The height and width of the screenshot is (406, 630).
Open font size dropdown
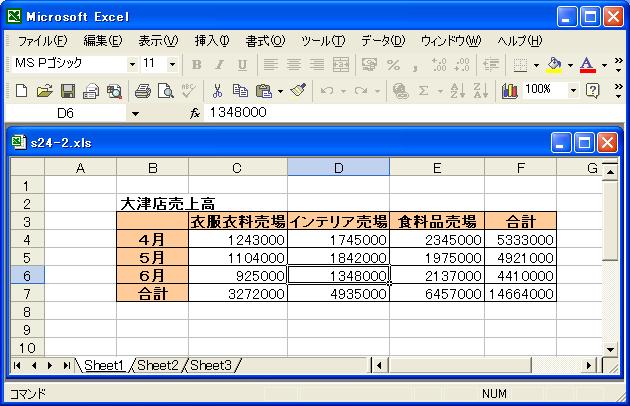coord(172,64)
